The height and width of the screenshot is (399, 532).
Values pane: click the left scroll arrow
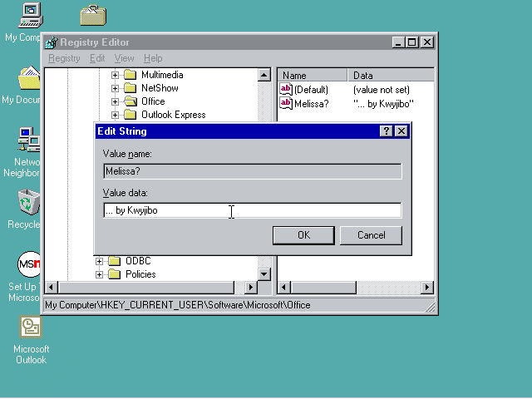coord(284,288)
